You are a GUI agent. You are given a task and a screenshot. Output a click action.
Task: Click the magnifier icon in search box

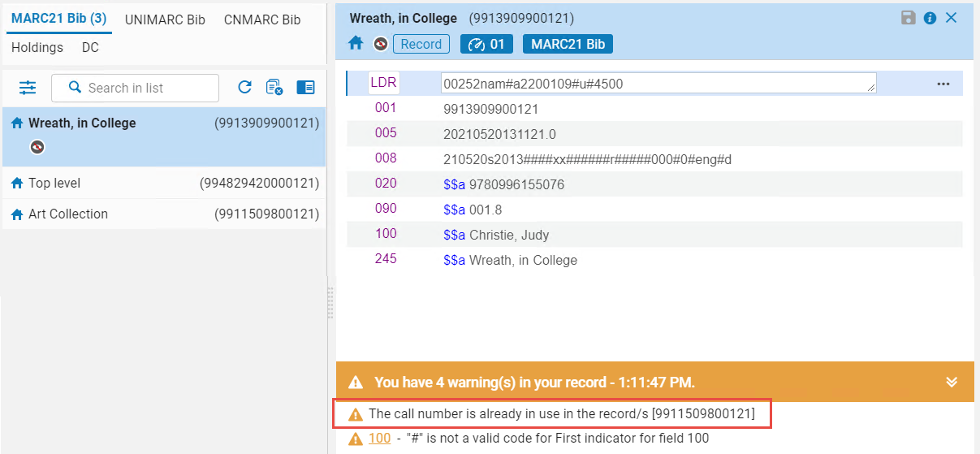[76, 88]
